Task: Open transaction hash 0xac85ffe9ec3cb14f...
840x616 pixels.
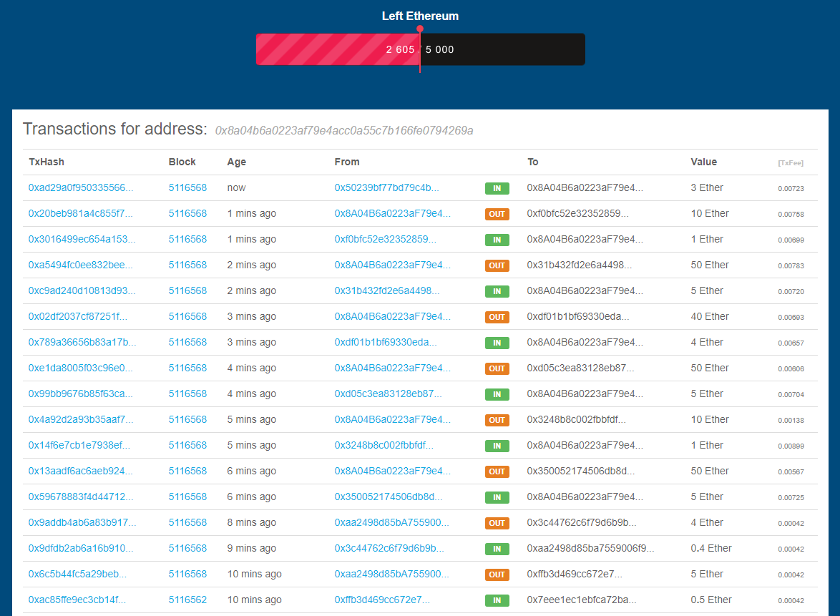Action: click(x=77, y=600)
